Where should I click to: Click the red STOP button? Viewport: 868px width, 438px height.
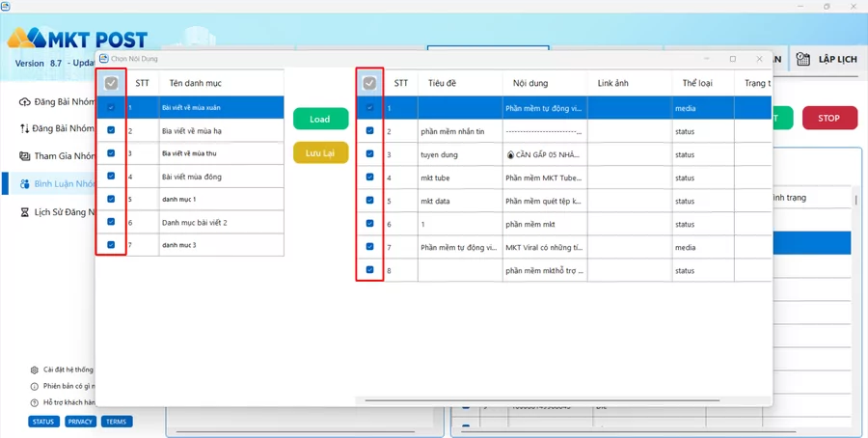click(828, 118)
